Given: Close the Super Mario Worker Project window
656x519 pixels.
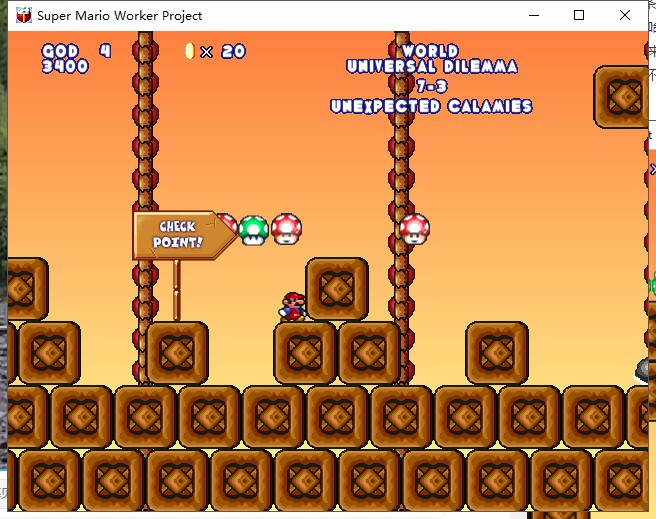Looking at the screenshot, I should (625, 15).
